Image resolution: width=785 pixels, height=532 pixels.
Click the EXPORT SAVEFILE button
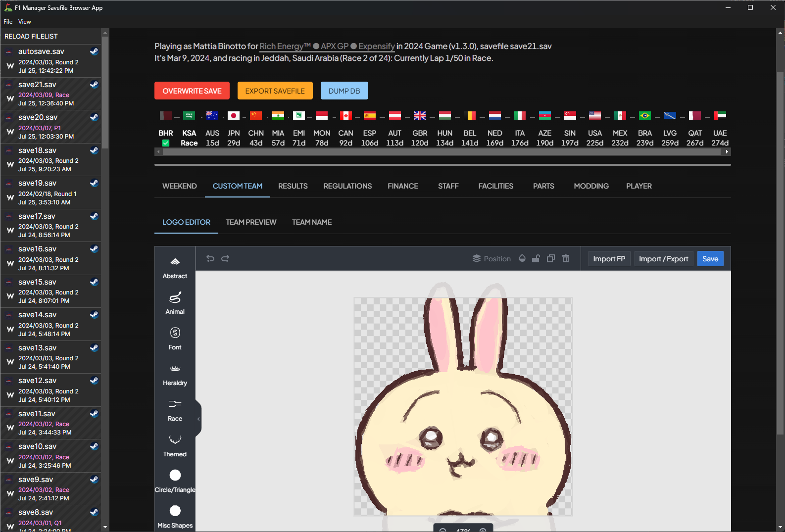[275, 91]
